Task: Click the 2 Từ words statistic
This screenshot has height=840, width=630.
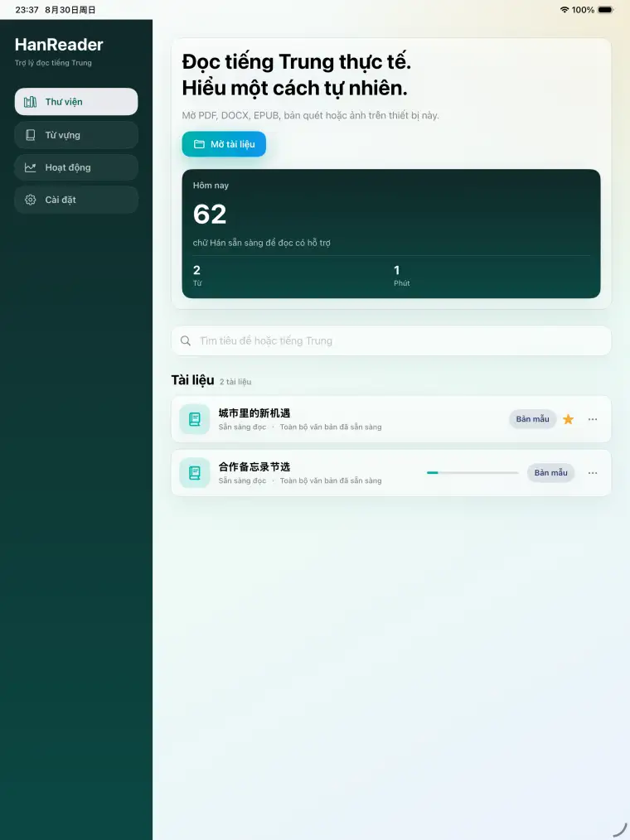Action: 196,275
